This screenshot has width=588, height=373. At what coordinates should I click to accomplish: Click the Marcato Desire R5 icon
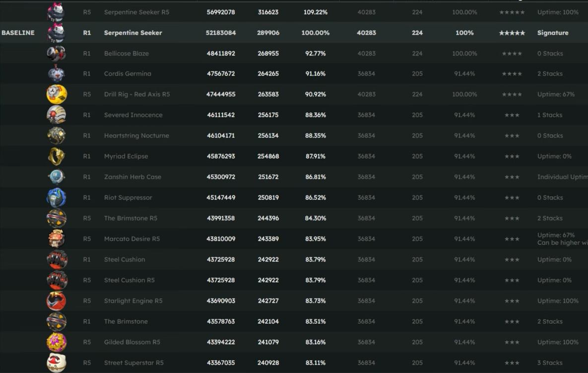(x=56, y=239)
